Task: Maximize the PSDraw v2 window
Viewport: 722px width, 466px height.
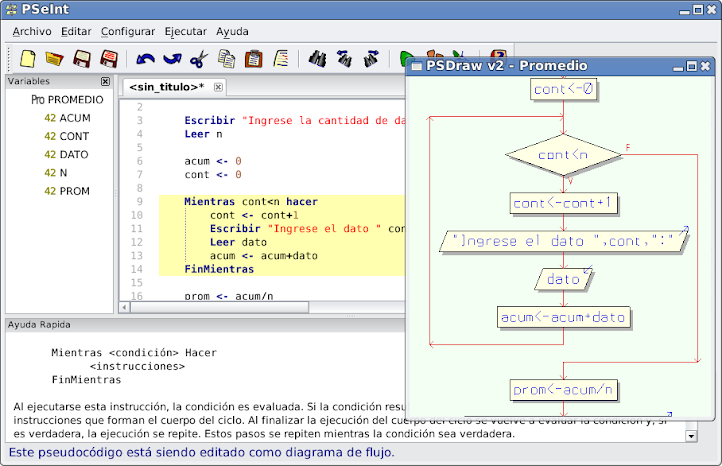Action: pyautogui.click(x=692, y=66)
